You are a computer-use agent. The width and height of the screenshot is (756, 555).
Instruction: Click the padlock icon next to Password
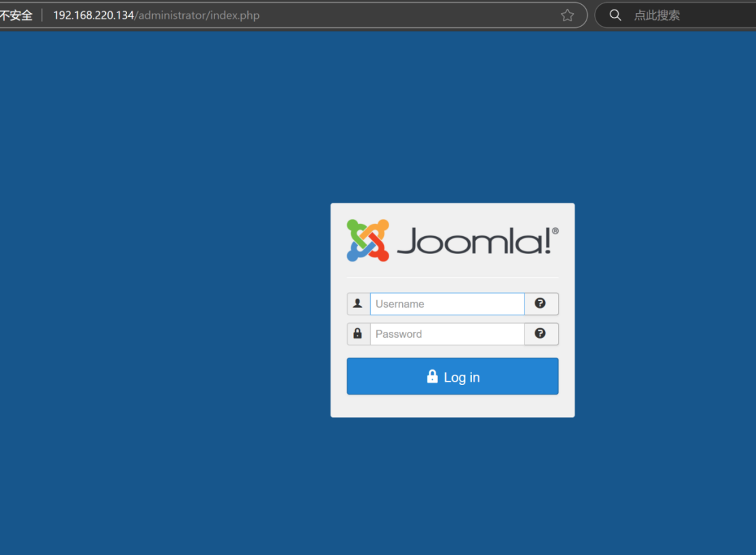click(x=358, y=333)
